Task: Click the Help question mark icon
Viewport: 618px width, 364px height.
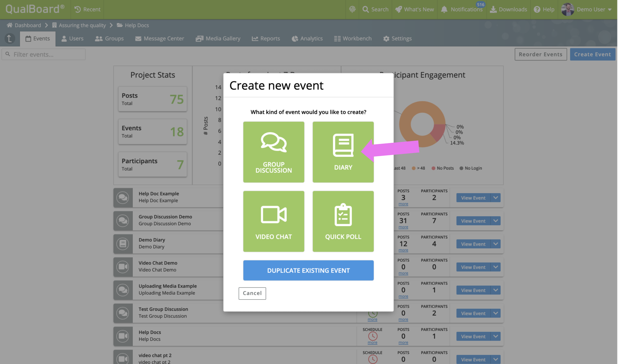Action: click(537, 9)
